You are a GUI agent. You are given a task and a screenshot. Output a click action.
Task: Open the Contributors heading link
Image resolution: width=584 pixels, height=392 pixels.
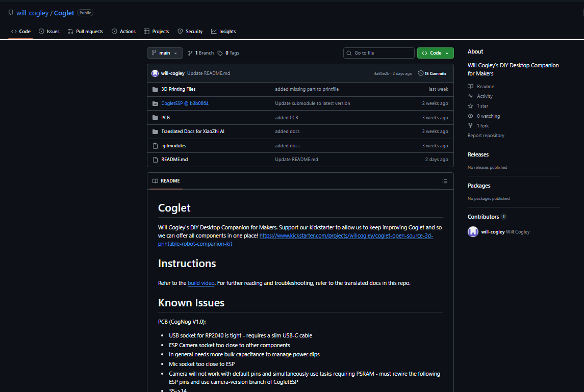(x=487, y=217)
